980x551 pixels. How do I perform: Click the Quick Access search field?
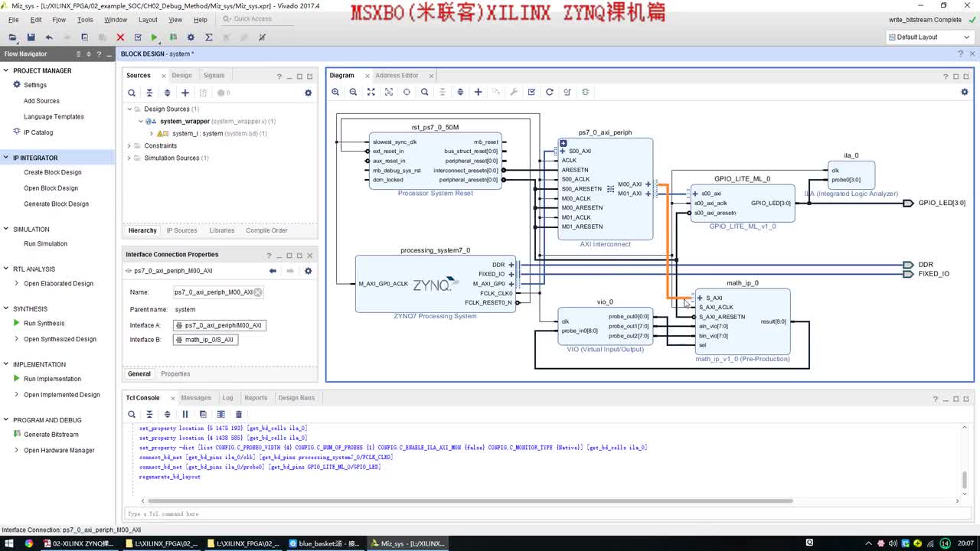click(x=256, y=19)
